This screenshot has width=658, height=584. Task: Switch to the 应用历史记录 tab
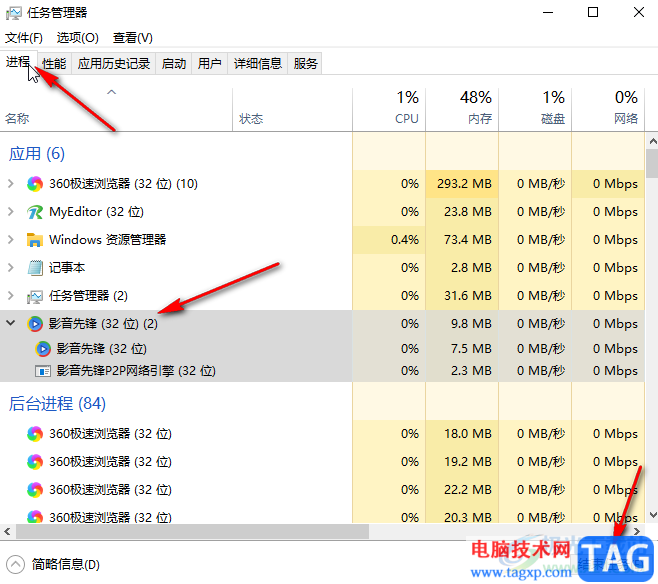[x=114, y=64]
